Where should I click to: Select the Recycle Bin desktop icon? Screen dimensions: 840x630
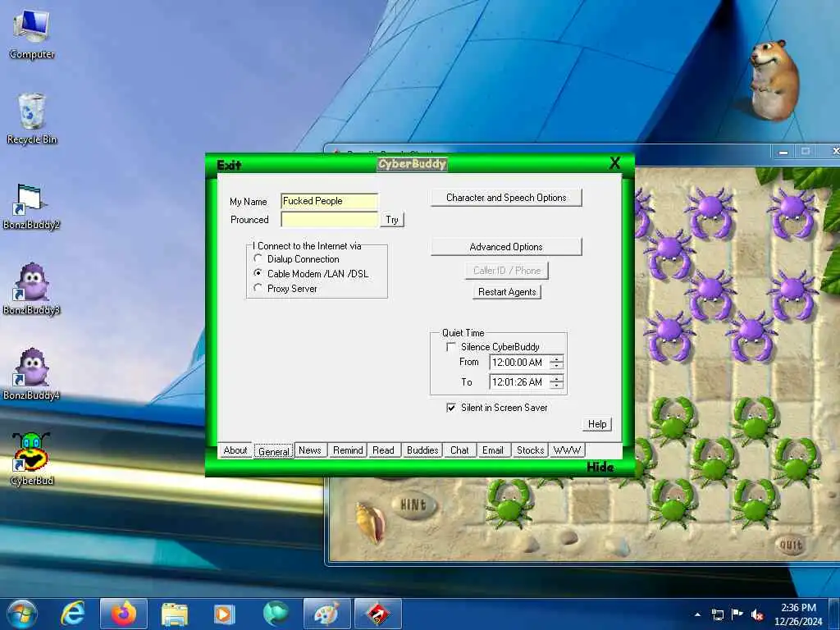click(32, 118)
